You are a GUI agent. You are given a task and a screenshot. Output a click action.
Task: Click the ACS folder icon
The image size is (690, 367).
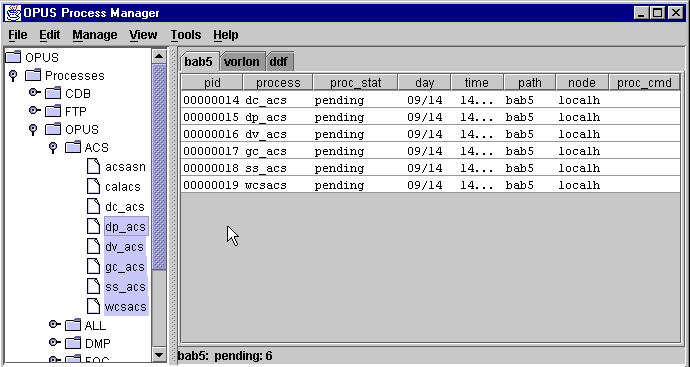coord(73,147)
